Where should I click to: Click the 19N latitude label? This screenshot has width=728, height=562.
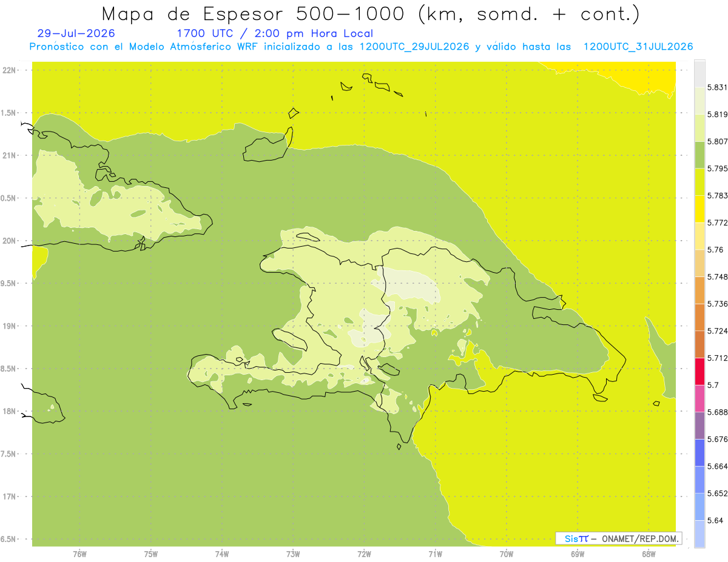tap(10, 326)
